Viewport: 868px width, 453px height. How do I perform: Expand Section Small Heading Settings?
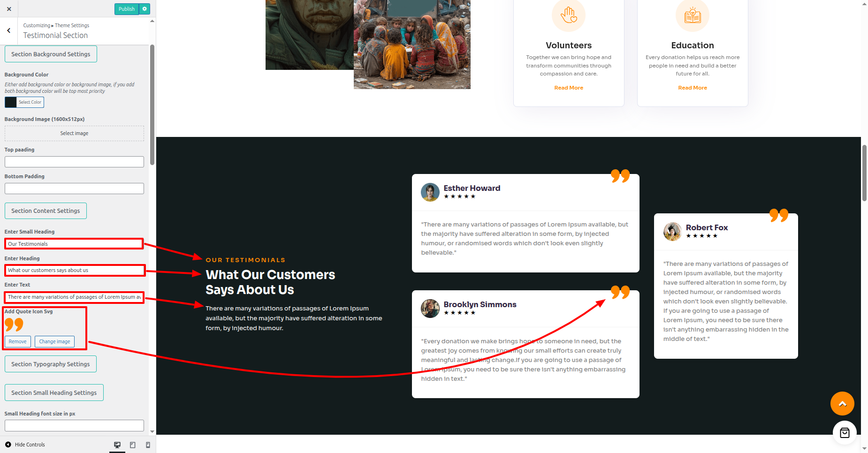(x=54, y=393)
